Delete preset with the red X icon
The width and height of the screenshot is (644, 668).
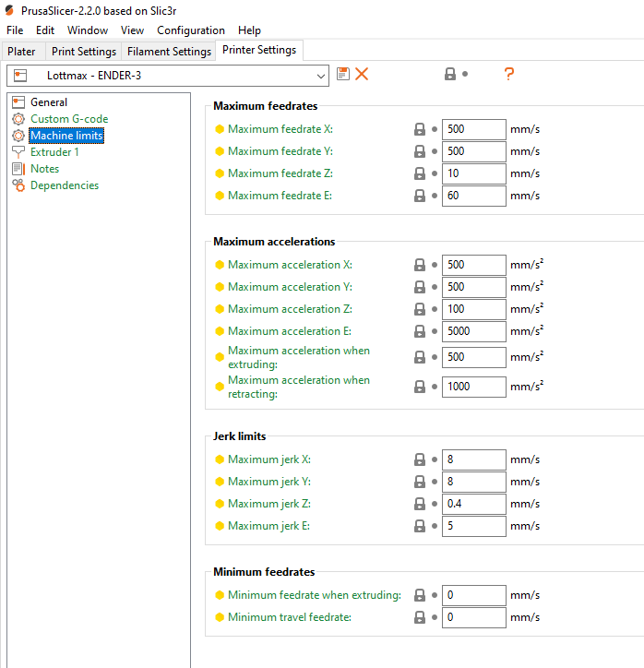[x=362, y=74]
